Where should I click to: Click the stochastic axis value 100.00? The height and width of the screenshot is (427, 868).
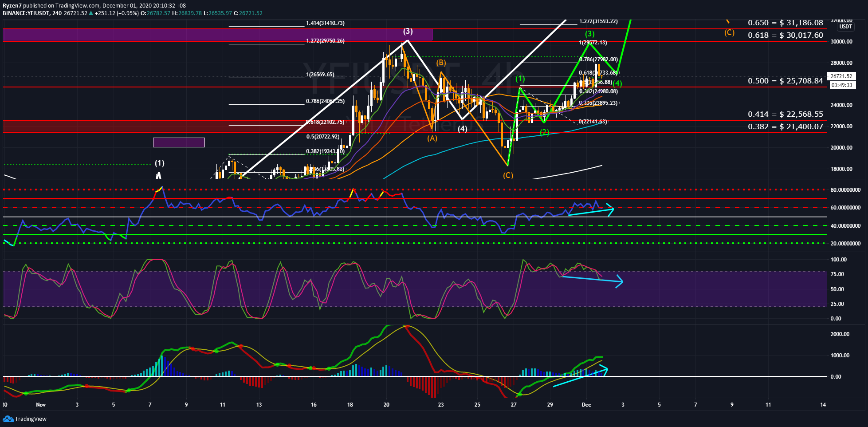point(839,260)
